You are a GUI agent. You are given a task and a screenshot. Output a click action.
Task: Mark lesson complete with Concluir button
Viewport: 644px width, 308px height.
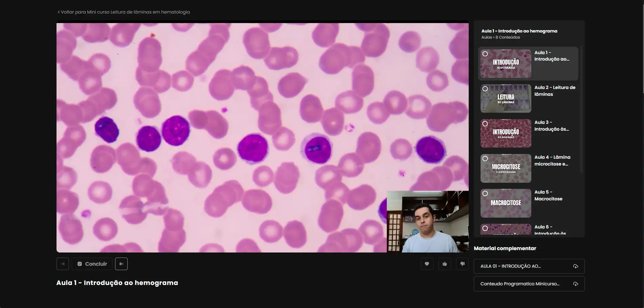tap(92, 264)
